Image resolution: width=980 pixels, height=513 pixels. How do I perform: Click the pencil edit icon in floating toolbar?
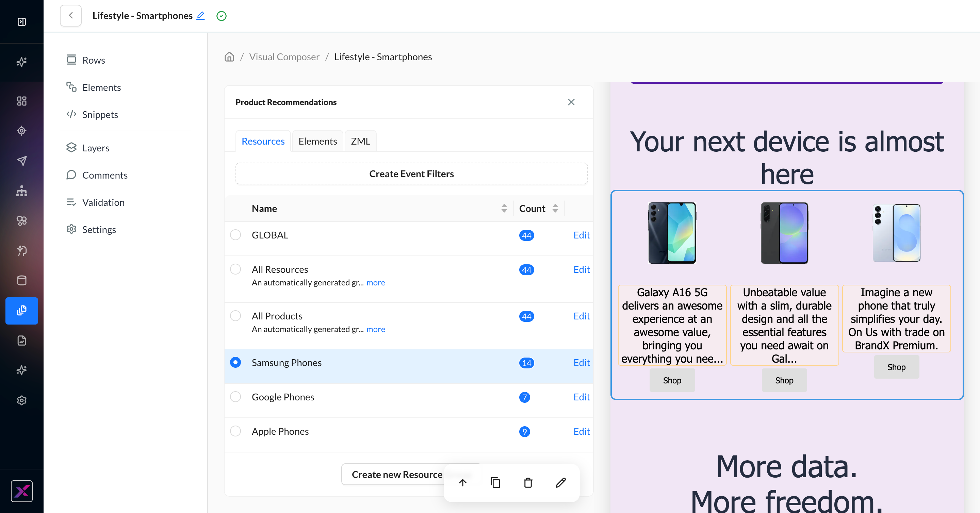pos(561,483)
